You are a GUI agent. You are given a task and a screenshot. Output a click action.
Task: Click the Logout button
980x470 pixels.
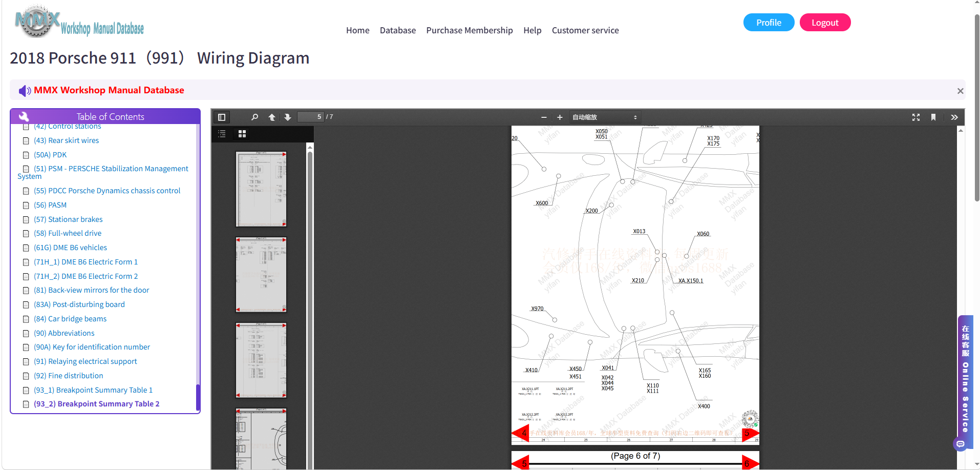[825, 23]
